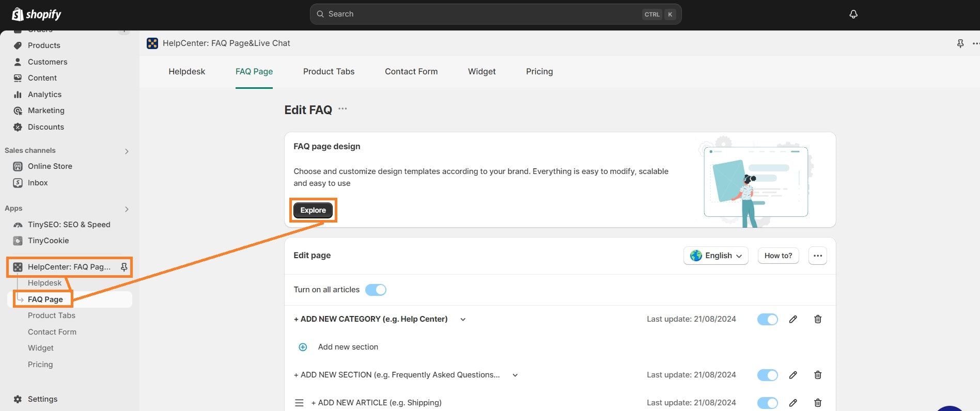Click the Content icon in sidebar
Viewport: 980px width, 411px height.
18,78
